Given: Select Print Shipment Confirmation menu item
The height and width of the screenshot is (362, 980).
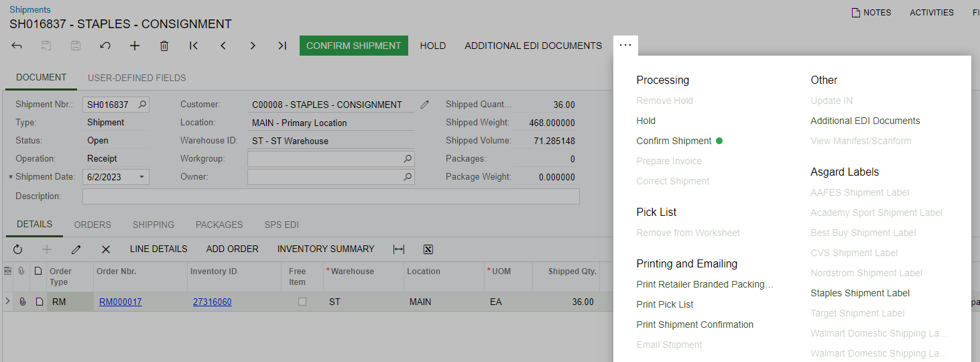Looking at the screenshot, I should point(695,325).
